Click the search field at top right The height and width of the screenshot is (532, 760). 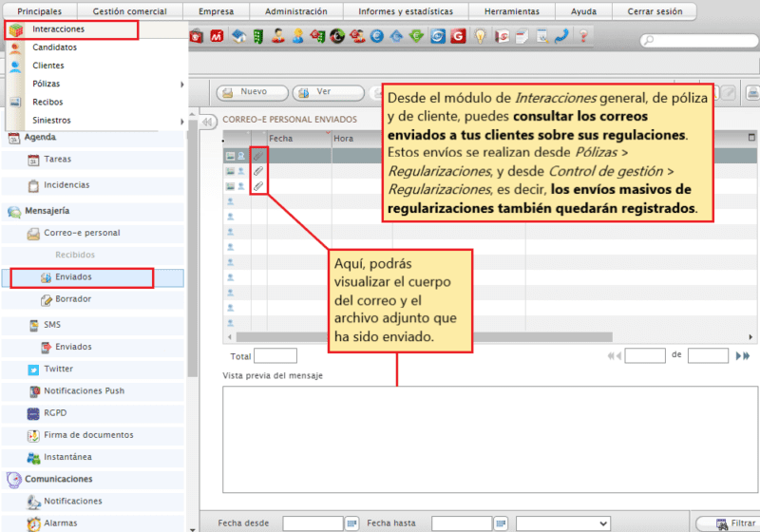(x=698, y=40)
